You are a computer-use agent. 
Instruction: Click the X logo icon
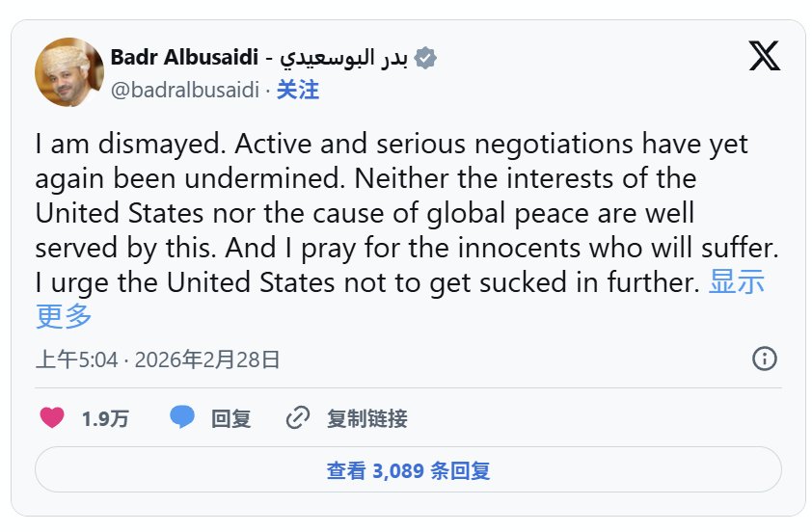(x=765, y=58)
